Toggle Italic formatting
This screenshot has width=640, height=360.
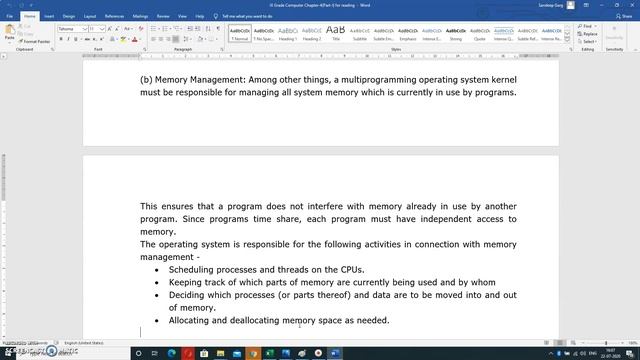[68, 39]
